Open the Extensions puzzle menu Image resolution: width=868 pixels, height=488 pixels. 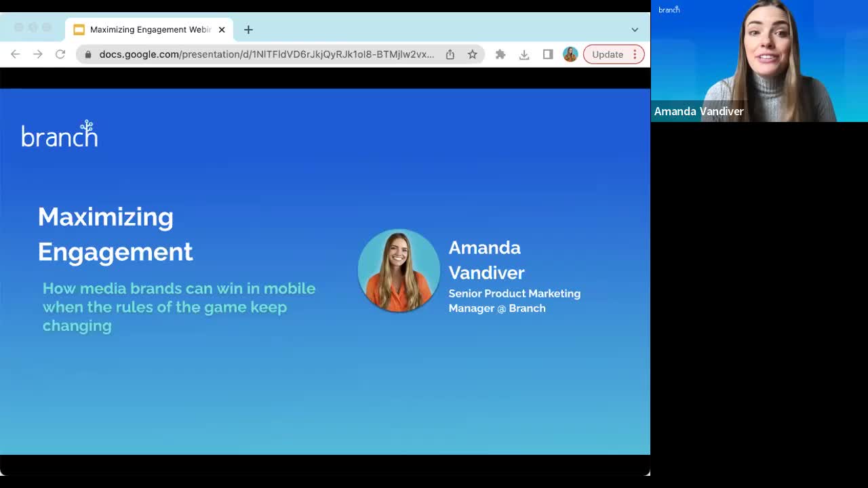(500, 54)
